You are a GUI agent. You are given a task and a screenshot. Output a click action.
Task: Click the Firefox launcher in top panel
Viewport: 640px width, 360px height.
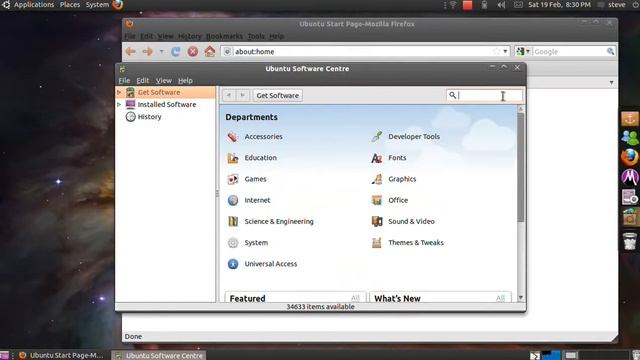[x=118, y=4]
